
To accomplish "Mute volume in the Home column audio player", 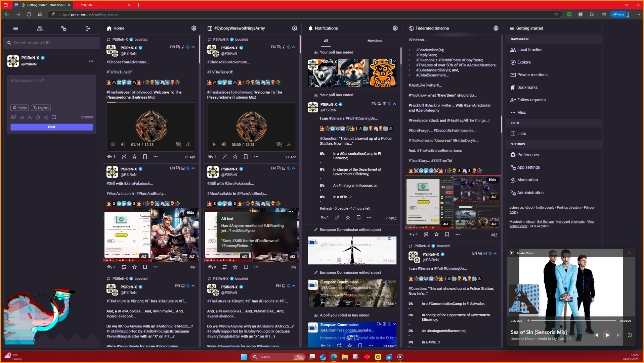I will coord(123,144).
